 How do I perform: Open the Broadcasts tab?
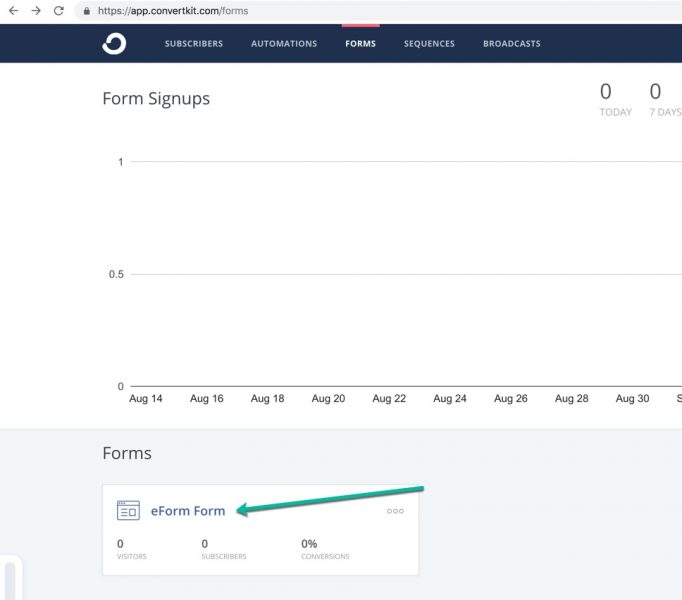coord(512,44)
